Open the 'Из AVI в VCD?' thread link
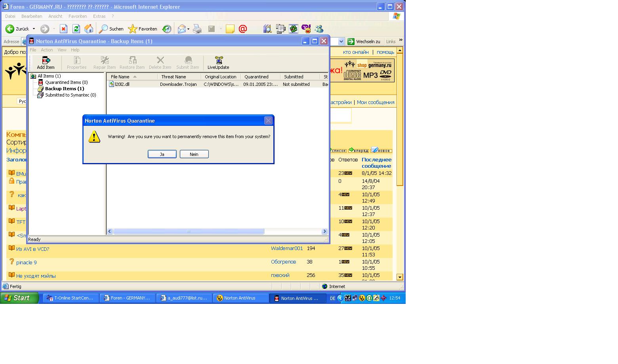Image resolution: width=618 pixels, height=364 pixels. point(32,249)
